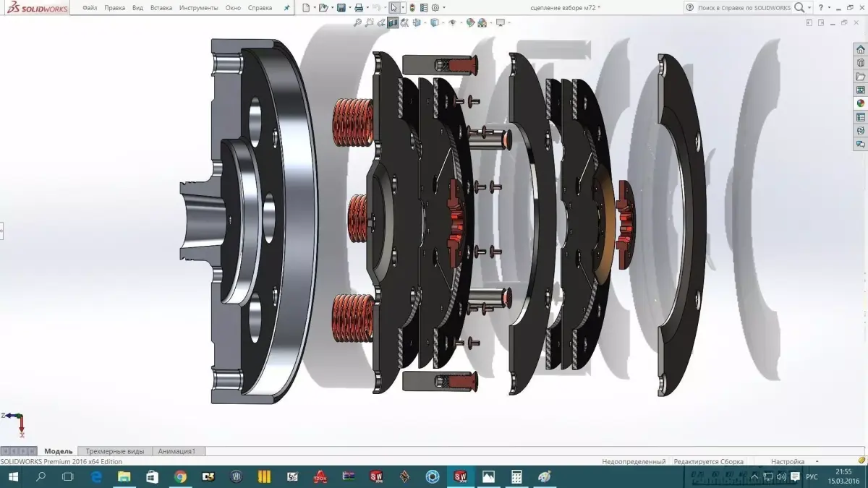Open View Palette task pane tab
Screen dimensions: 868x488
coord(861,90)
